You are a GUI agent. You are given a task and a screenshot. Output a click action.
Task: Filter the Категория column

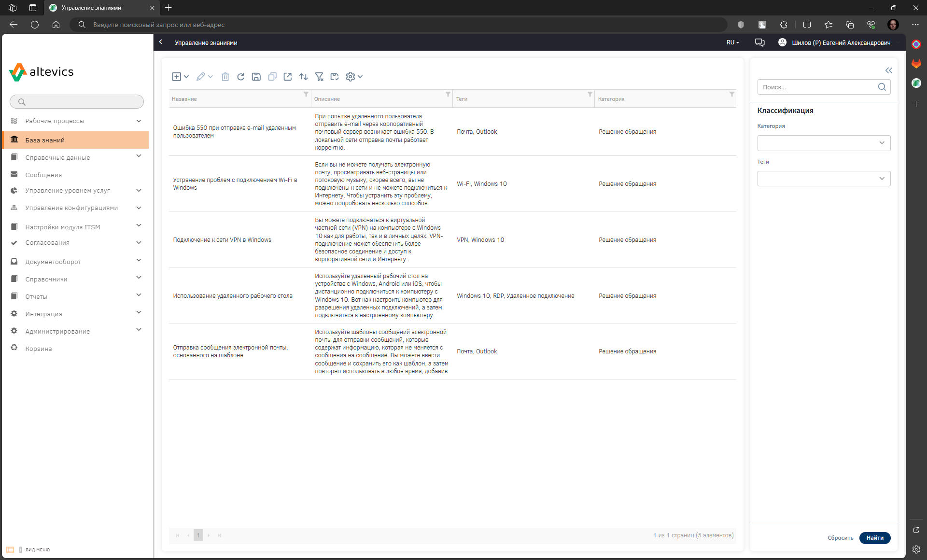732,94
